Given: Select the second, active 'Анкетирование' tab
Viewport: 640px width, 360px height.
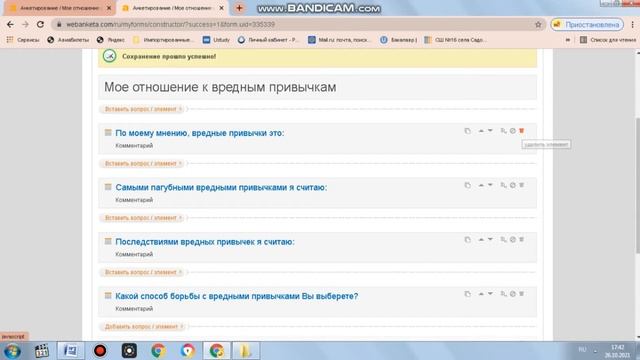Looking at the screenshot, I should 172,8.
